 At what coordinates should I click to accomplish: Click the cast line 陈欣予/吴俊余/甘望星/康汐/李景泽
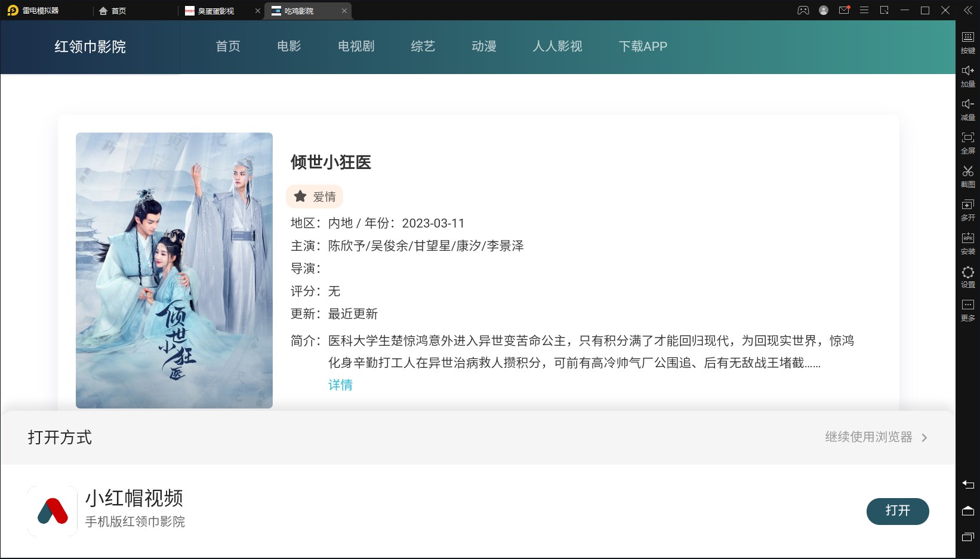tap(426, 246)
